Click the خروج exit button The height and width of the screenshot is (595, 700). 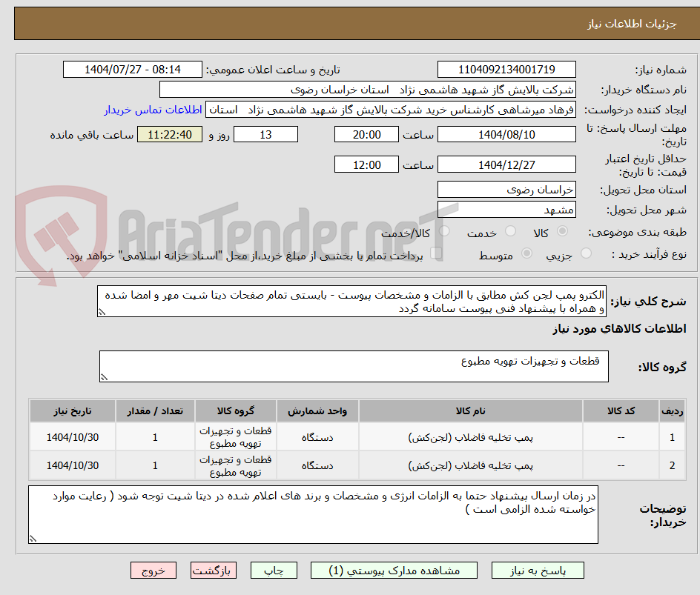coord(153,570)
